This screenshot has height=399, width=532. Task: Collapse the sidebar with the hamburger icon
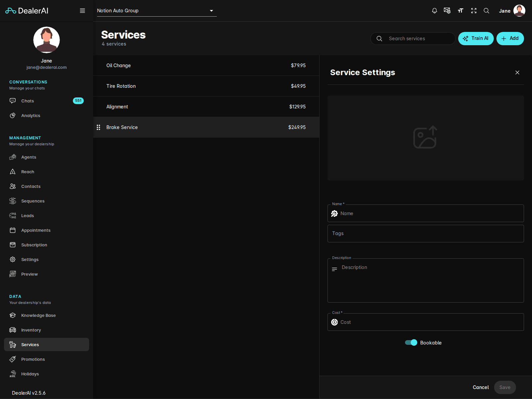pos(82,10)
